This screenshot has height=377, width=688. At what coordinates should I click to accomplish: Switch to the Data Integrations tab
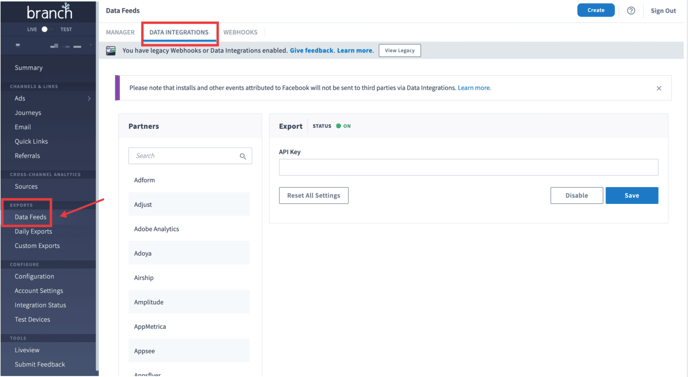click(179, 32)
